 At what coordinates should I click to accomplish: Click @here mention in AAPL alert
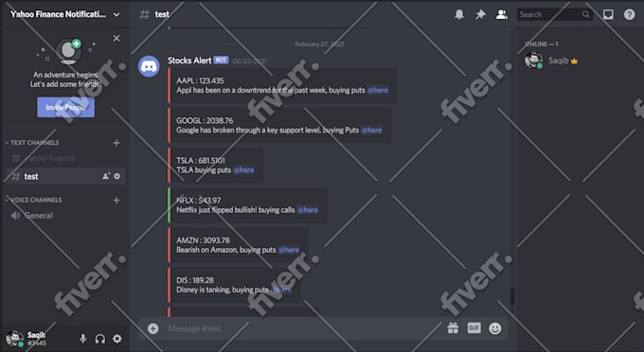click(x=378, y=90)
